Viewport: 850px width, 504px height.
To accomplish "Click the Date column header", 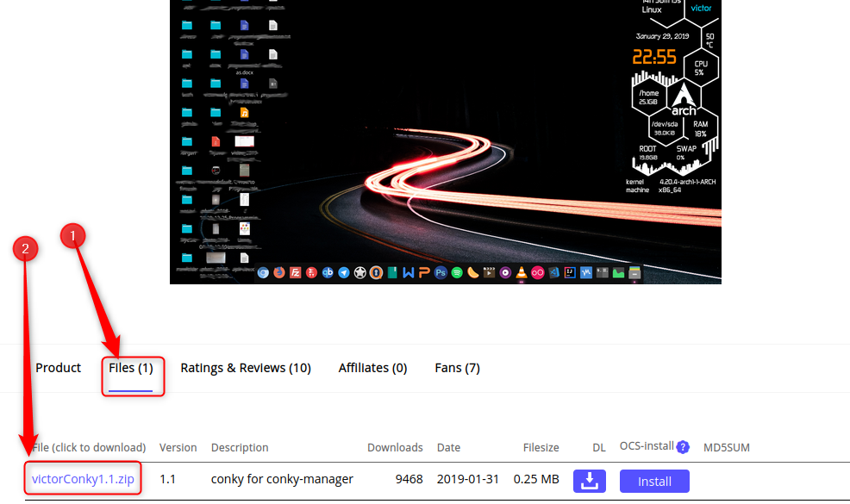I will coord(448,448).
